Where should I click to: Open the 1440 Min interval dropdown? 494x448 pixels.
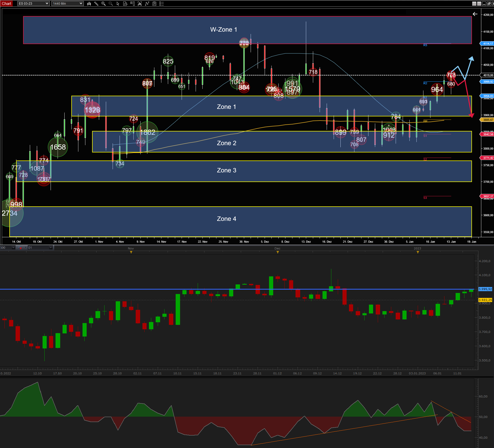pyautogui.click(x=67, y=4)
